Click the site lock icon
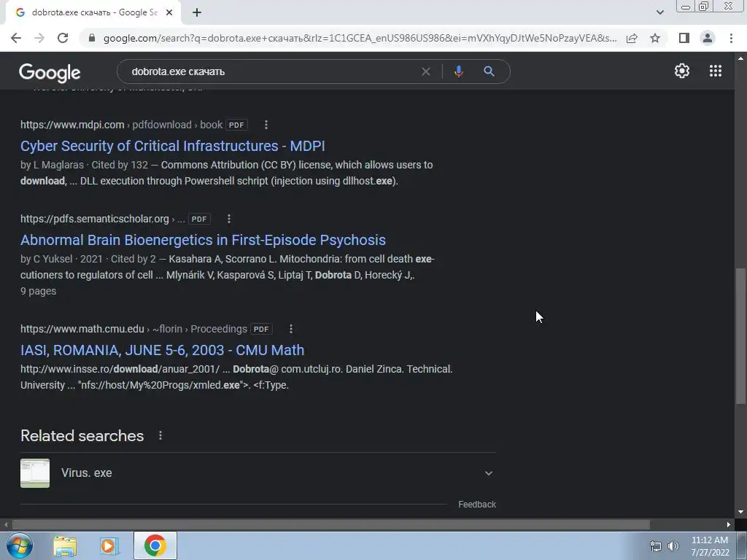747x560 pixels. coord(92,38)
